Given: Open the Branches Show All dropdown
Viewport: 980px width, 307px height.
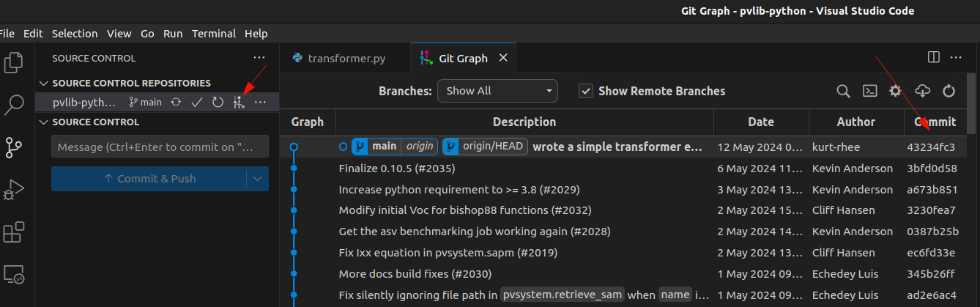Looking at the screenshot, I should click(497, 91).
